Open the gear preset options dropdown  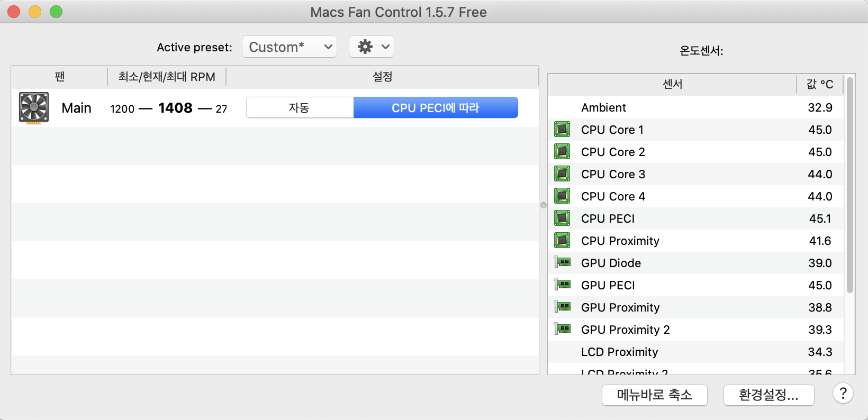tap(372, 47)
